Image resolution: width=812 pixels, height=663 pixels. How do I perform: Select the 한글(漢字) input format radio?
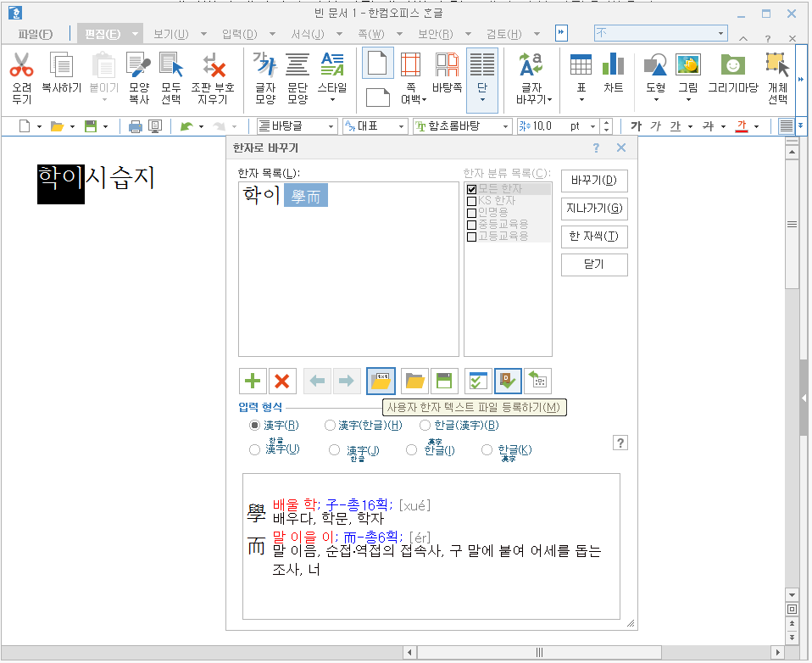(x=424, y=425)
